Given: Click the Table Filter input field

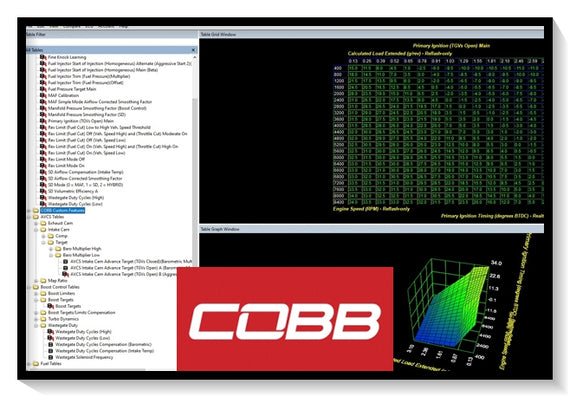Looking at the screenshot, I should (112, 42).
